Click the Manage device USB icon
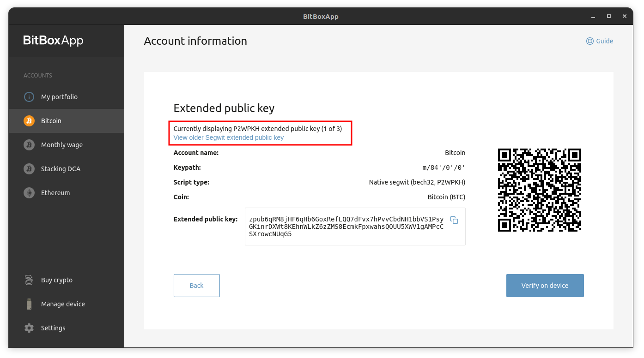644x358 pixels. coord(29,304)
